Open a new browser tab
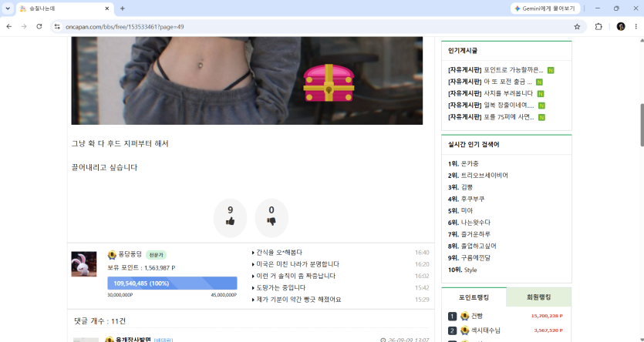 pos(123,8)
